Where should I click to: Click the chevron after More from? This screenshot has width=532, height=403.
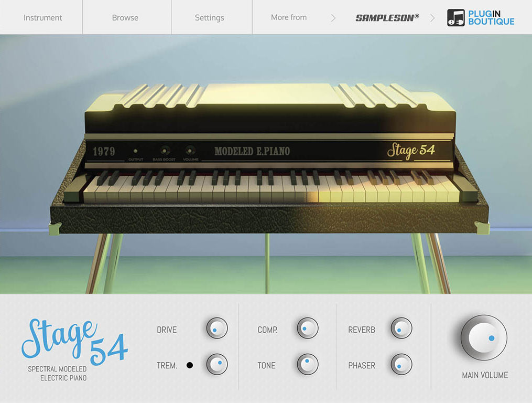[334, 17]
